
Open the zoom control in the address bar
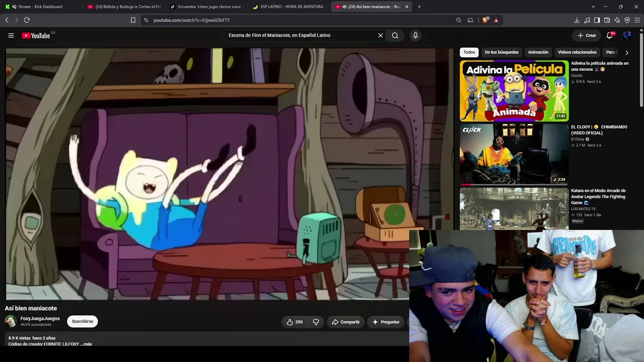tap(458, 20)
